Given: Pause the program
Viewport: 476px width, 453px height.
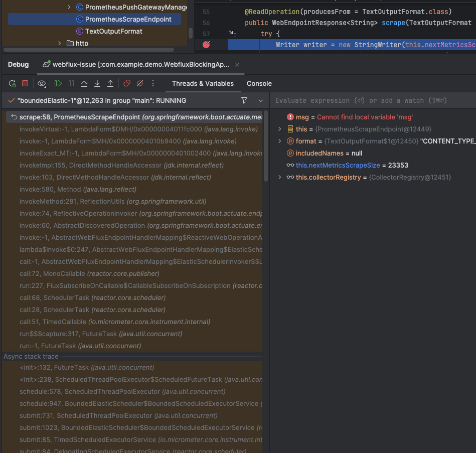Looking at the screenshot, I should pyautogui.click(x=71, y=83).
